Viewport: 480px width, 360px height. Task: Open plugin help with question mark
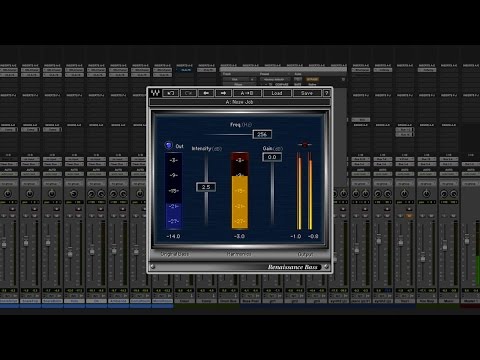tap(326, 93)
